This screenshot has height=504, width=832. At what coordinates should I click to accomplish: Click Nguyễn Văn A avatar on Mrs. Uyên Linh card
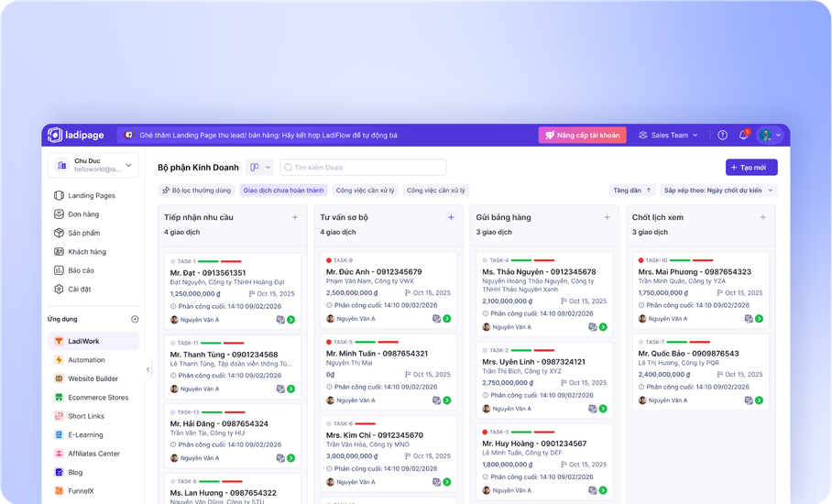(486, 409)
